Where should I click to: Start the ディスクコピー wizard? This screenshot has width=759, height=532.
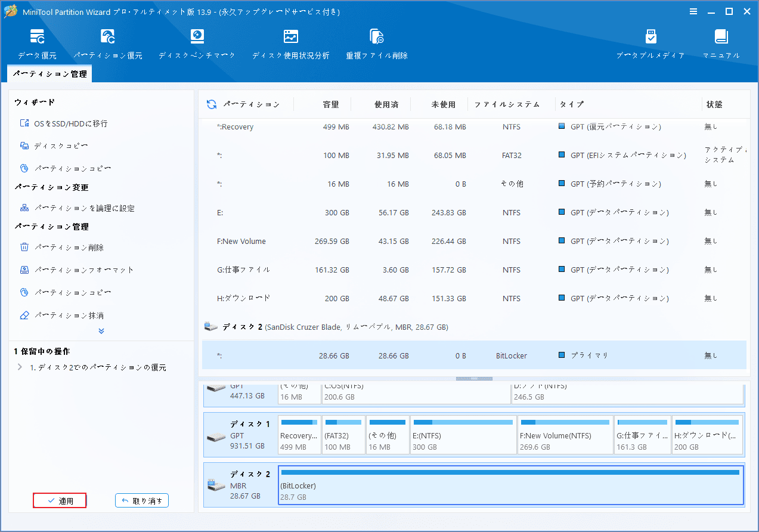coord(54,146)
